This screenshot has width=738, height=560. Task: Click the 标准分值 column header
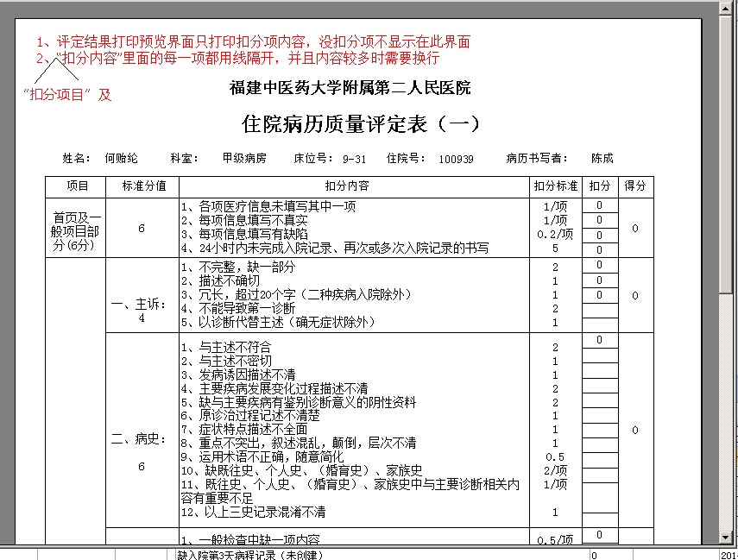click(x=142, y=187)
